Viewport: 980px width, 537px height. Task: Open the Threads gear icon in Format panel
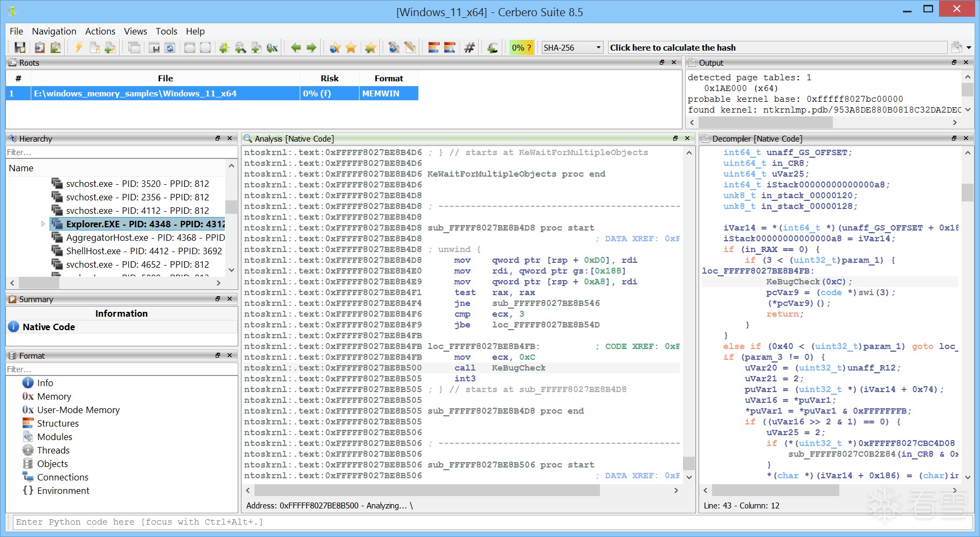(28, 450)
